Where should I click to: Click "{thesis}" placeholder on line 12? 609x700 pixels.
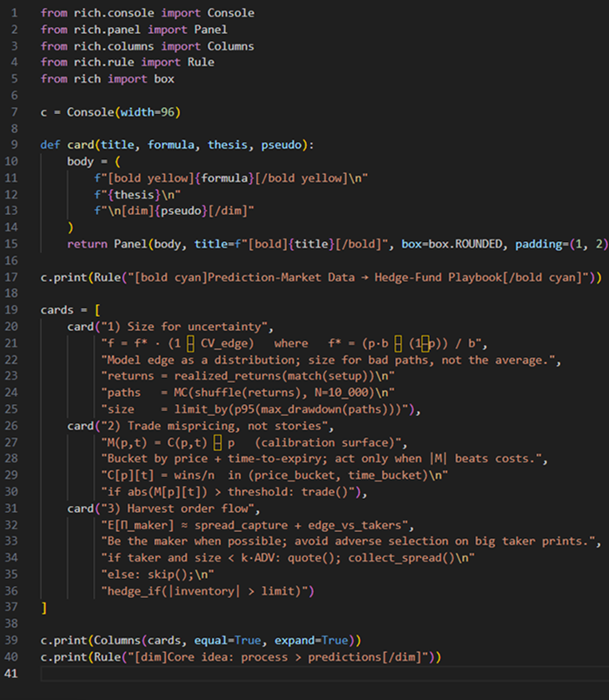(134, 195)
